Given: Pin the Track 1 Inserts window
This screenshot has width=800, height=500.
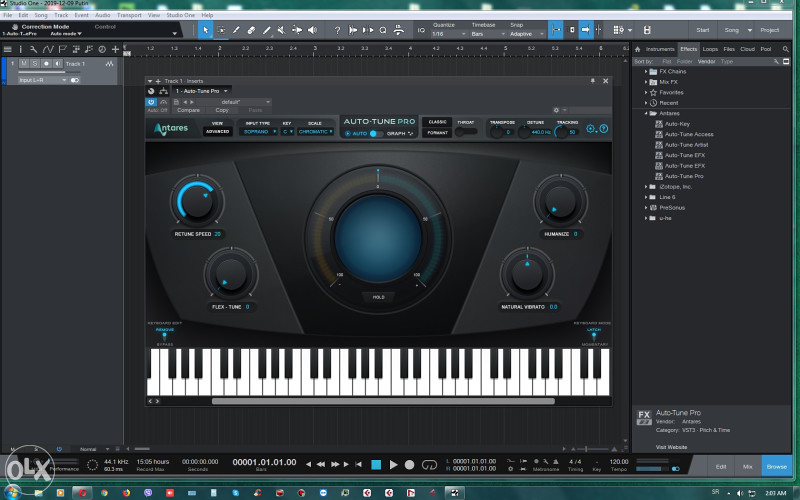Looking at the screenshot, I should [593, 81].
